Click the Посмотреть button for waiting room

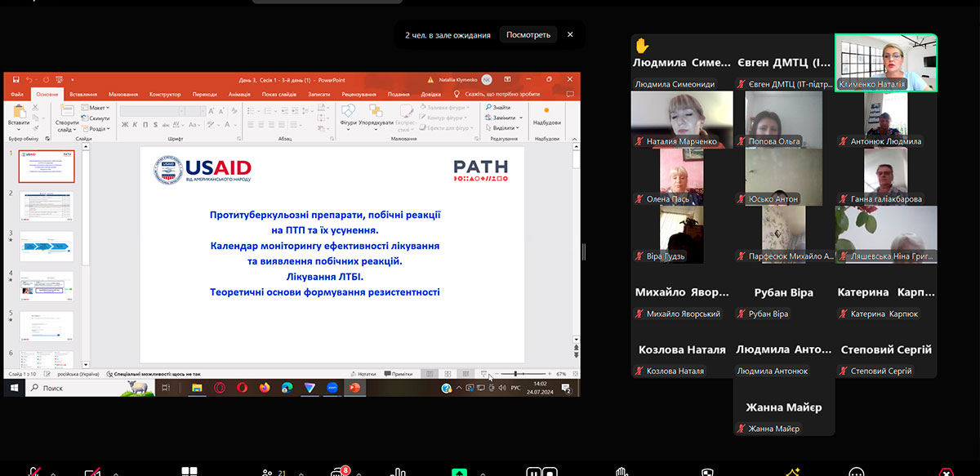click(528, 35)
